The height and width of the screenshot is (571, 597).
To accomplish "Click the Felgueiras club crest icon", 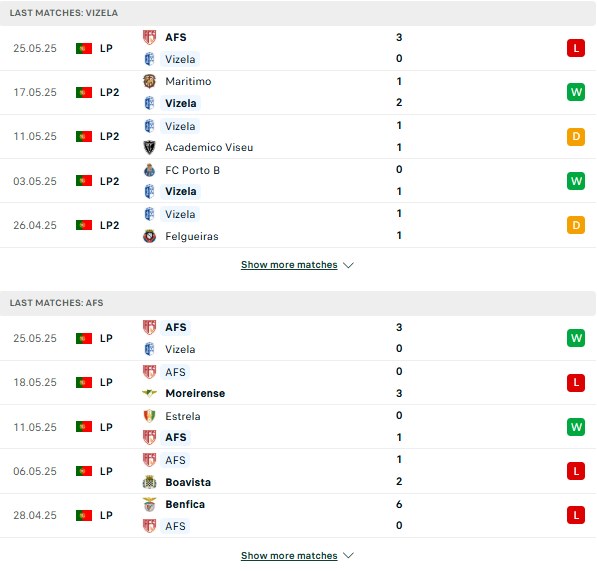I will [149, 236].
